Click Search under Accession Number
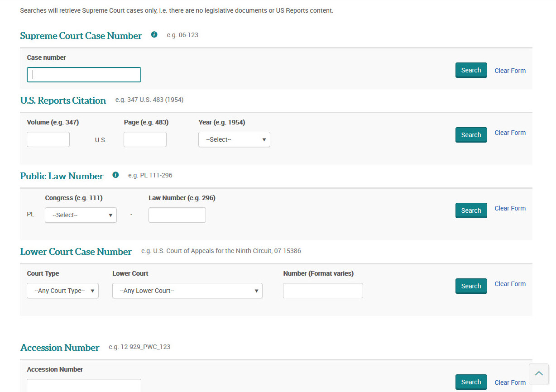The image size is (556, 392). [471, 382]
